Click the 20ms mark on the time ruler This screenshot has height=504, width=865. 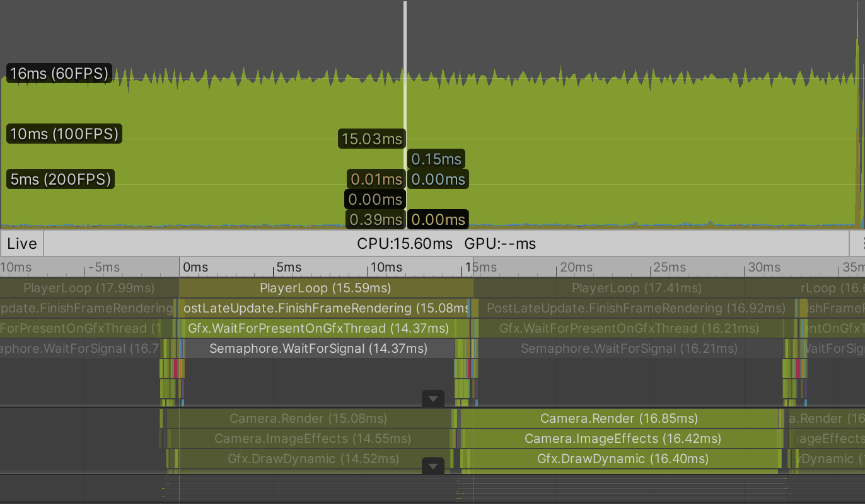(576, 267)
